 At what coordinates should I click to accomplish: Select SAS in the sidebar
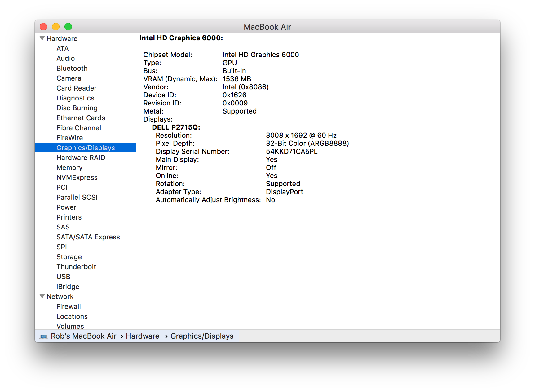(63, 227)
